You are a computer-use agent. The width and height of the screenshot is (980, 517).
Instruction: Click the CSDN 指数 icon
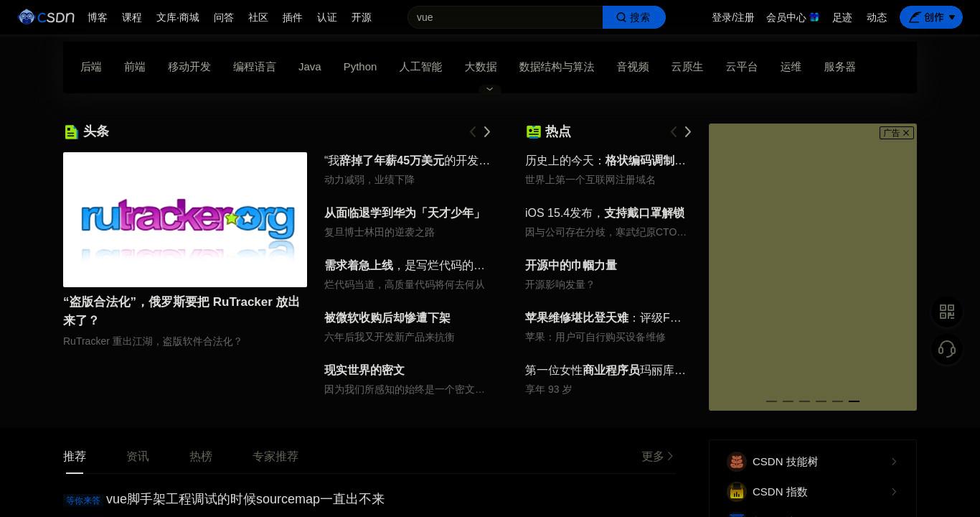point(737,492)
